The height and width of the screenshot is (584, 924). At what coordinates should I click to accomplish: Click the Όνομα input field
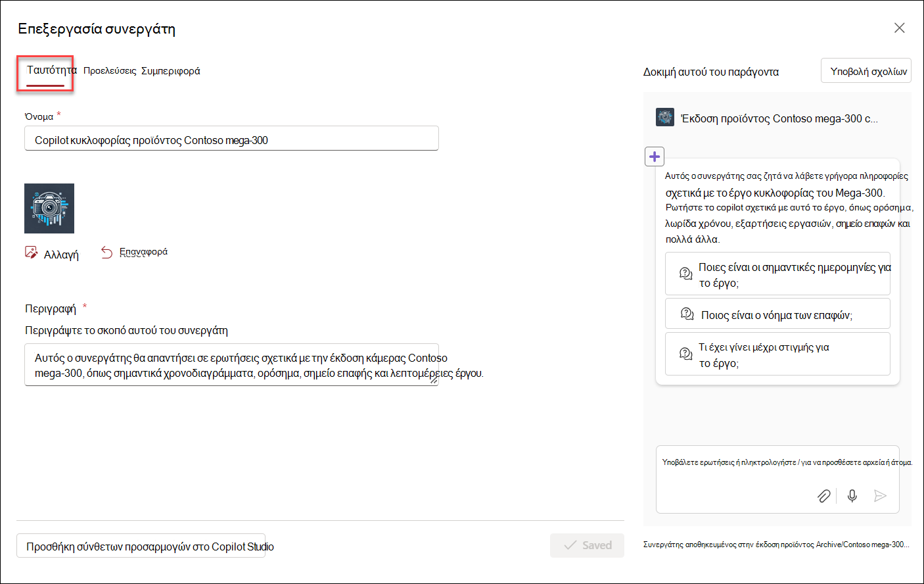(231, 139)
